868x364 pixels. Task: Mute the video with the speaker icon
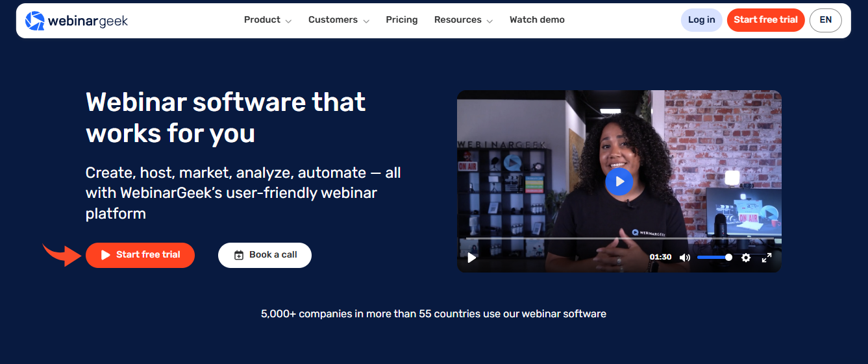tap(685, 258)
